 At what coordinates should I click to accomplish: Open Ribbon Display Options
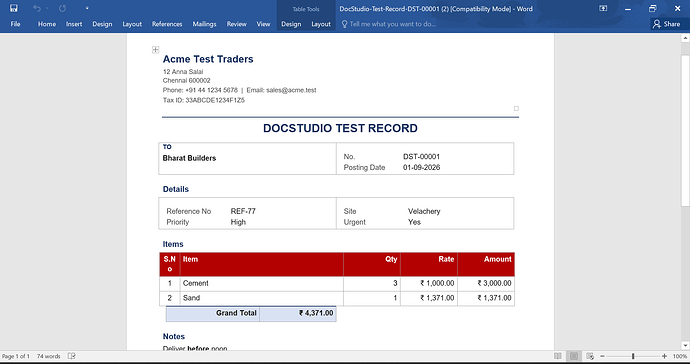603,8
